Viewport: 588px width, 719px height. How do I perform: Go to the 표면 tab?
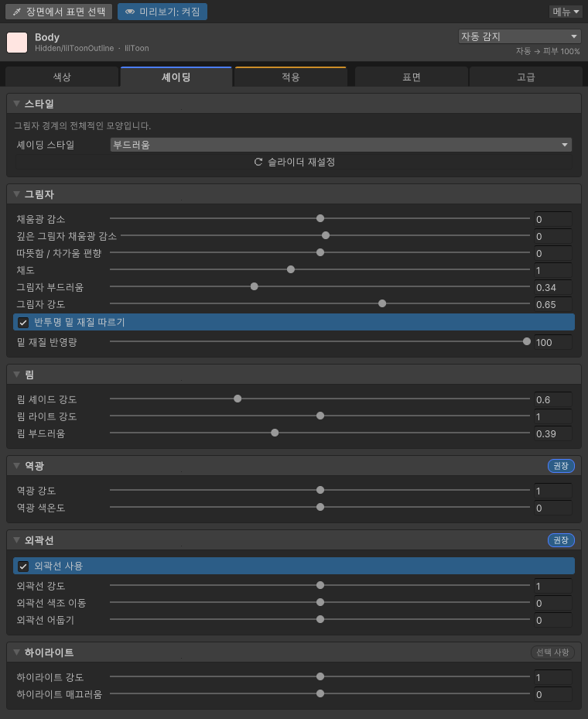(x=411, y=77)
